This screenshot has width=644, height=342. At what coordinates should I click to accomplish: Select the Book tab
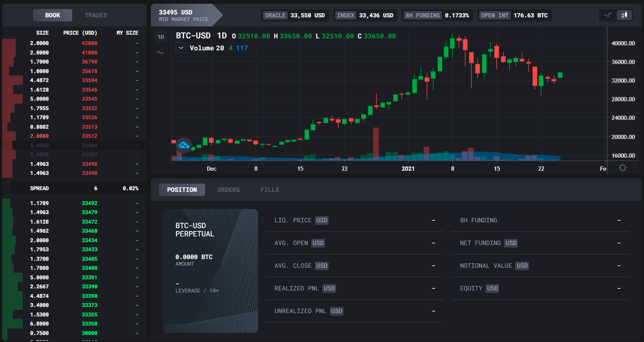(52, 15)
